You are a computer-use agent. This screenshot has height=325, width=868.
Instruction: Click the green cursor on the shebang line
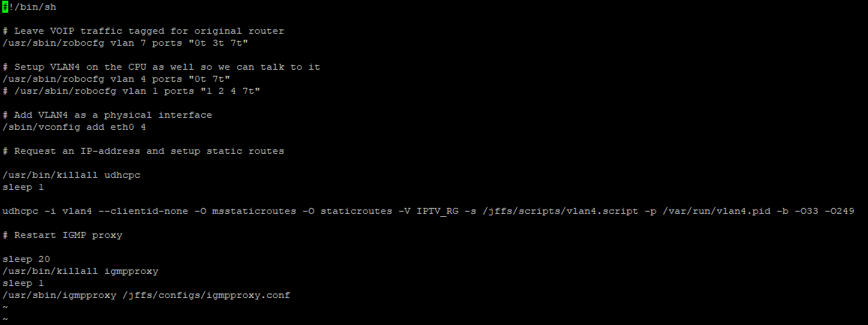(5, 7)
